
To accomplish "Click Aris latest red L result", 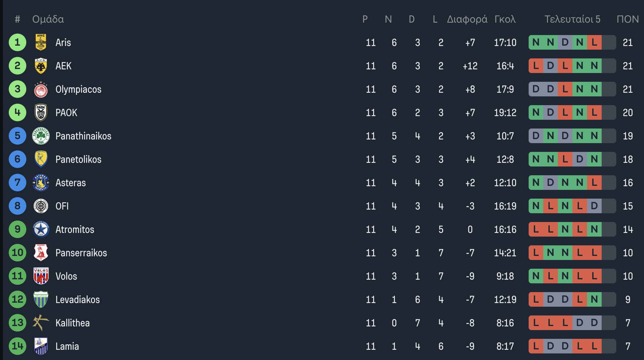I will [594, 42].
